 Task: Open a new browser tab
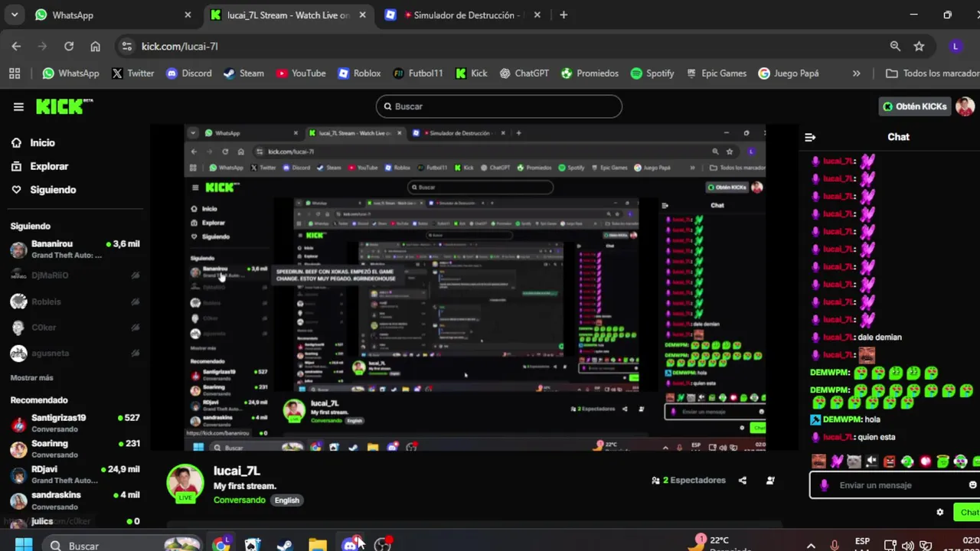(563, 15)
